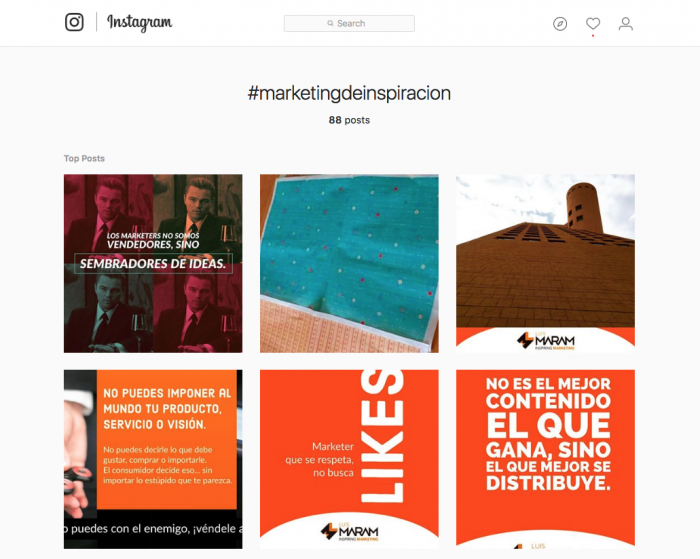Open the profile person icon
Image resolution: width=700 pixels, height=559 pixels.
(625, 24)
